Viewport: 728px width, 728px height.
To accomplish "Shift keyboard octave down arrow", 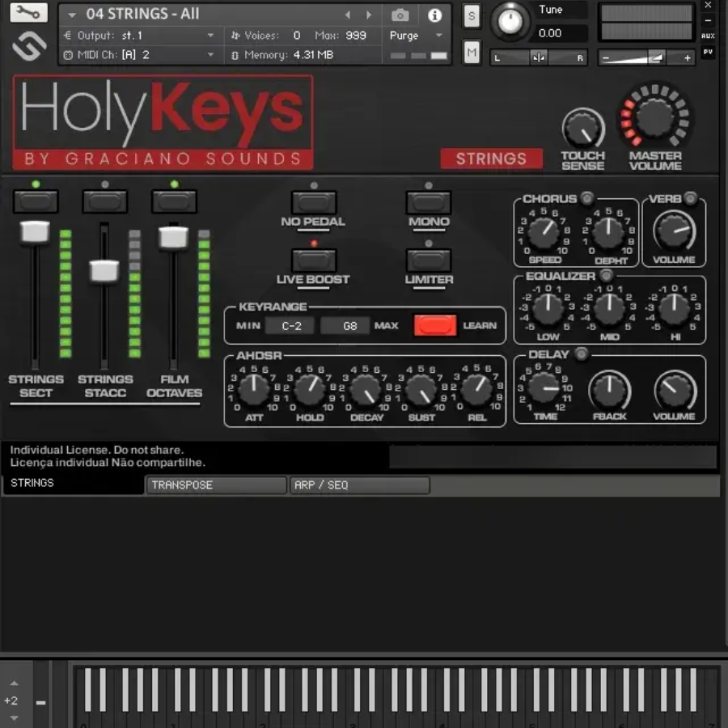I will [14, 717].
